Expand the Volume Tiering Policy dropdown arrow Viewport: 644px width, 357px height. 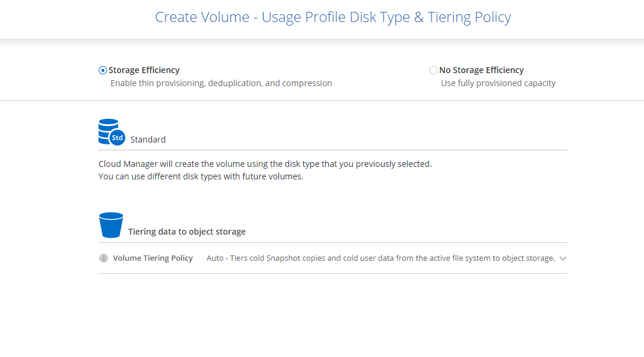[x=563, y=258]
